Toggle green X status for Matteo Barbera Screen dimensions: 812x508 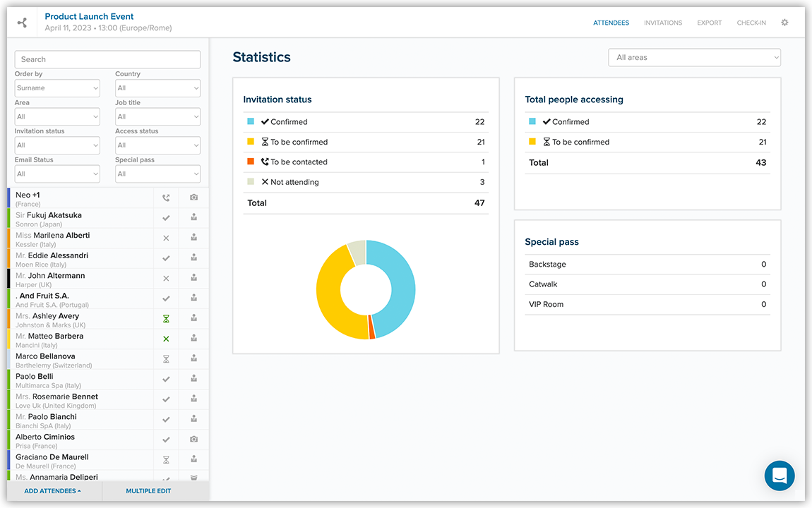(166, 339)
